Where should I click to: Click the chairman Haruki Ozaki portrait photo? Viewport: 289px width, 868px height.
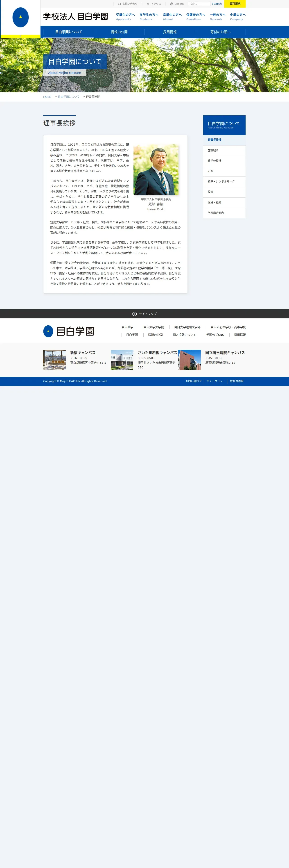(x=156, y=170)
